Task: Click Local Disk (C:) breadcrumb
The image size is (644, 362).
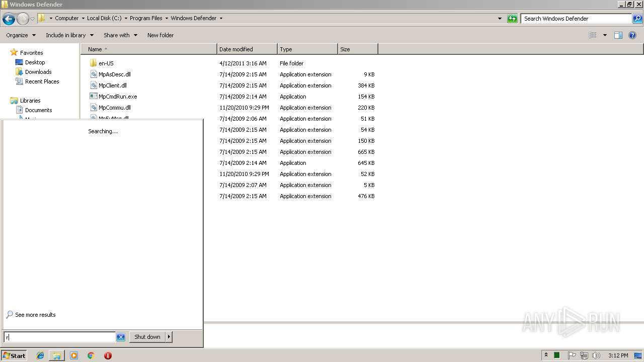Action: pyautogui.click(x=104, y=18)
